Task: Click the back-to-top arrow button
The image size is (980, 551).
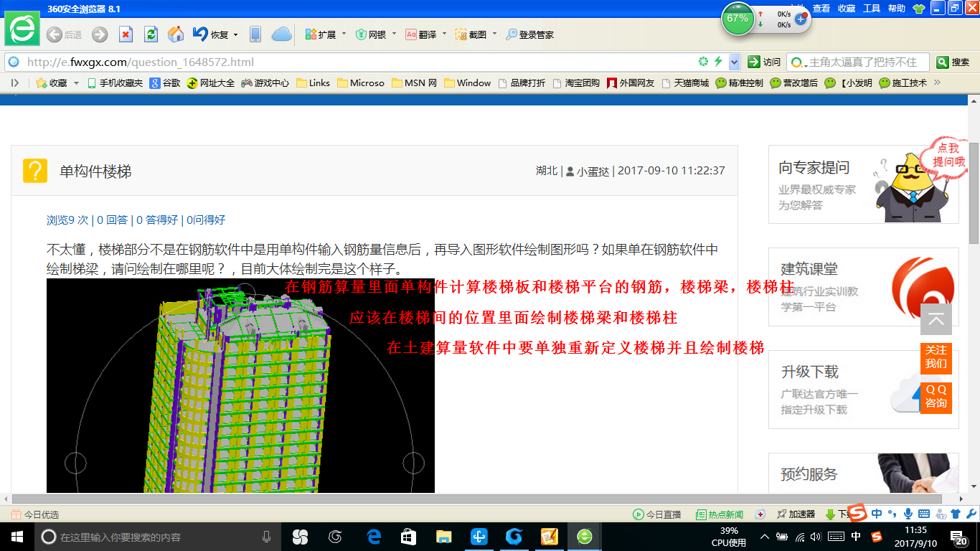Action: tap(936, 319)
